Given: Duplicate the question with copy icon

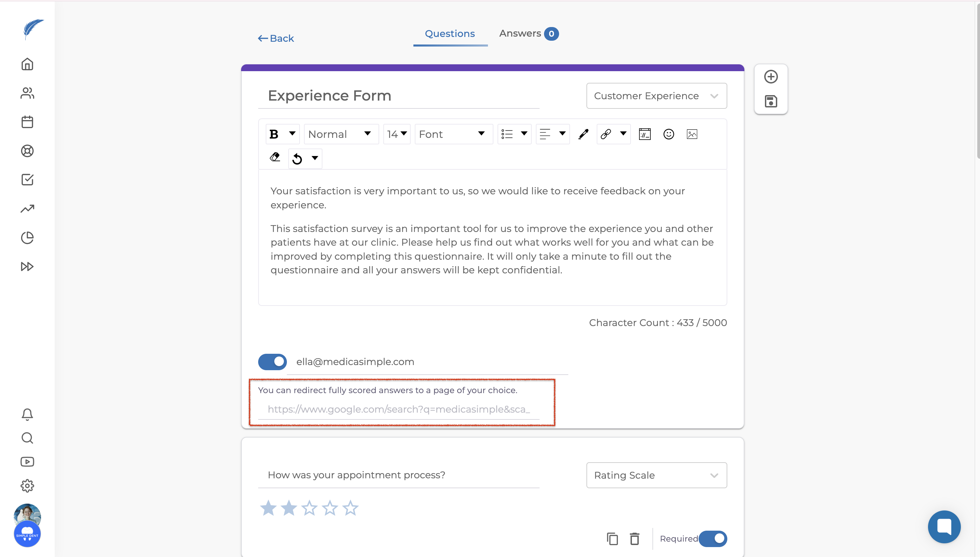Looking at the screenshot, I should point(612,539).
